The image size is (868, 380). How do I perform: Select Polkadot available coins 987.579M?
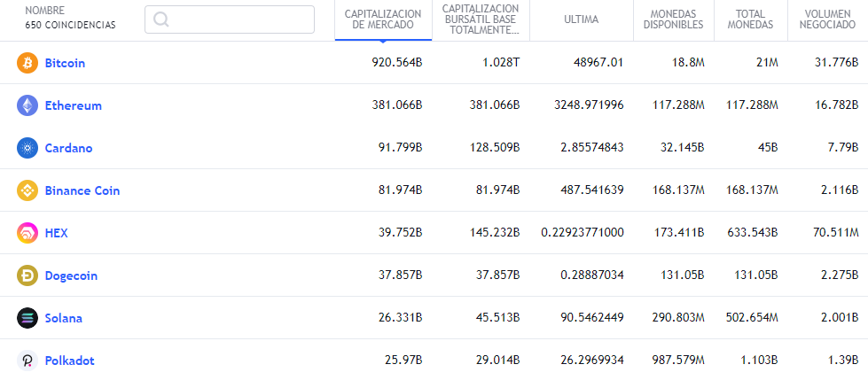(677, 361)
